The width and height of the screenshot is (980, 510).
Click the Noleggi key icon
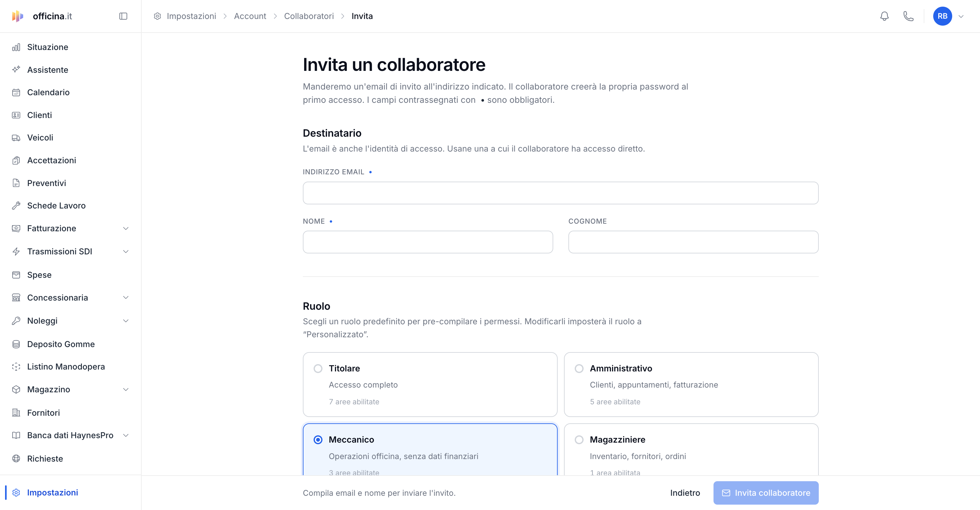point(16,321)
